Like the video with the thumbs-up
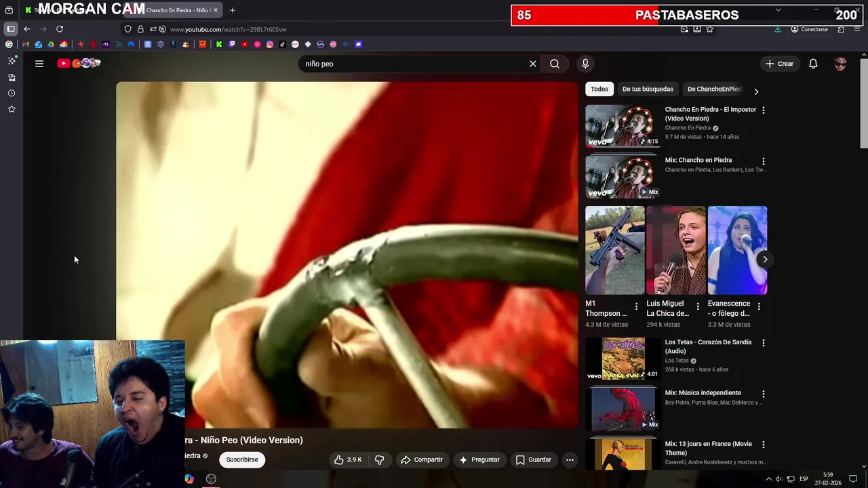 coord(348,460)
